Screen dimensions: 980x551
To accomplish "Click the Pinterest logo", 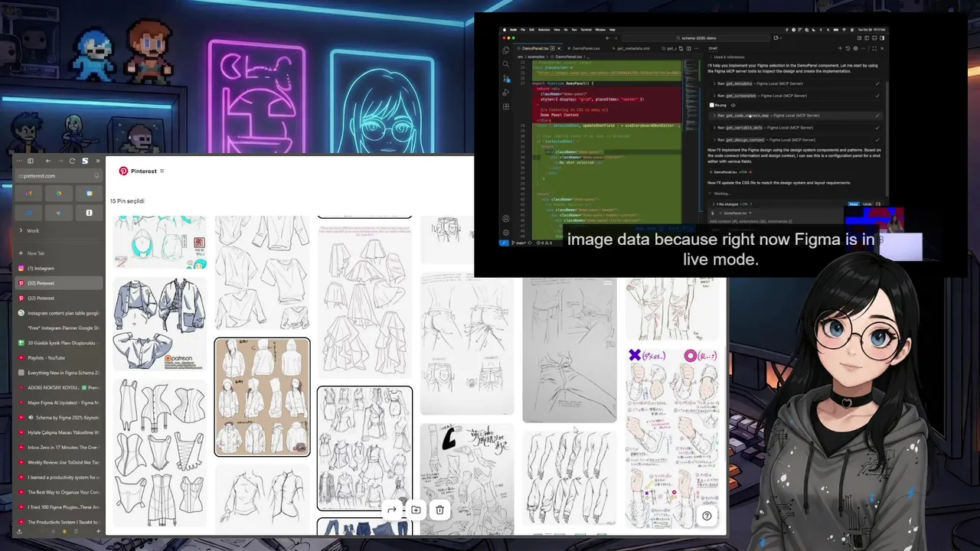I will (123, 171).
